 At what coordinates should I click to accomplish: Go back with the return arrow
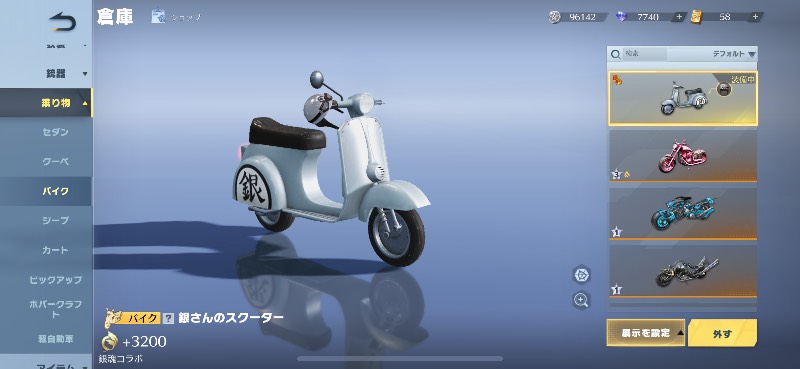tap(63, 22)
